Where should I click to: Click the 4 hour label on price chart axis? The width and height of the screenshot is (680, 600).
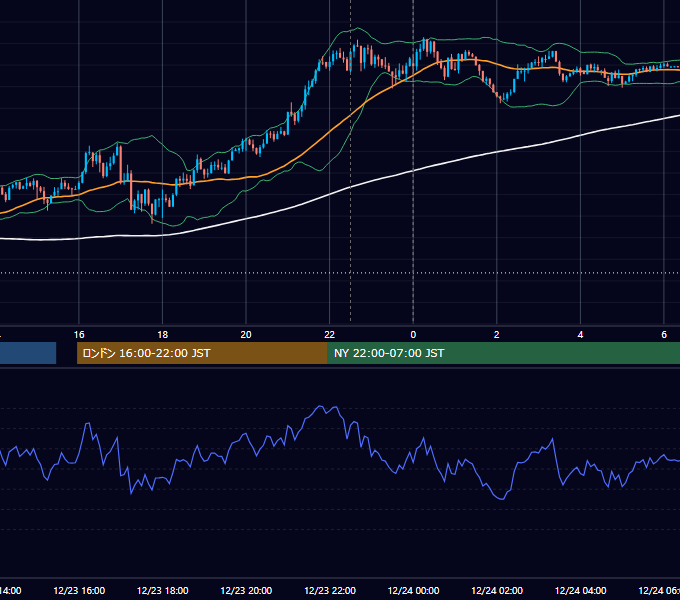coord(580,335)
